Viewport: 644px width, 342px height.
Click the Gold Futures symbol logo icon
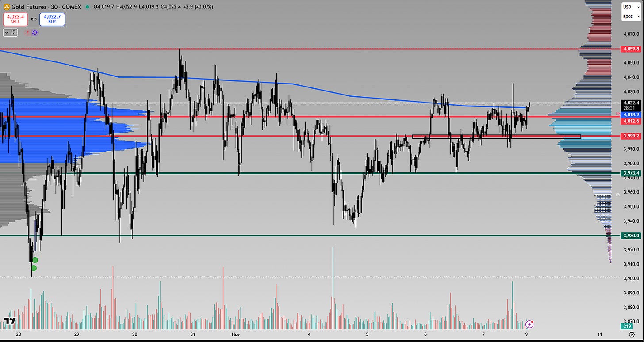pos(6,7)
